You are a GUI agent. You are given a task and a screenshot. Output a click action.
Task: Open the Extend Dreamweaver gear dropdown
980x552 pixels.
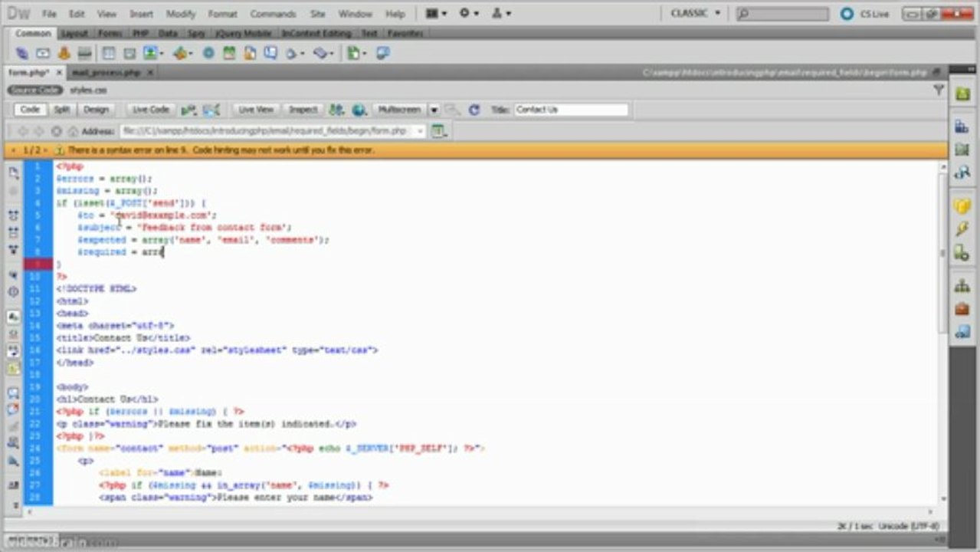click(x=469, y=13)
